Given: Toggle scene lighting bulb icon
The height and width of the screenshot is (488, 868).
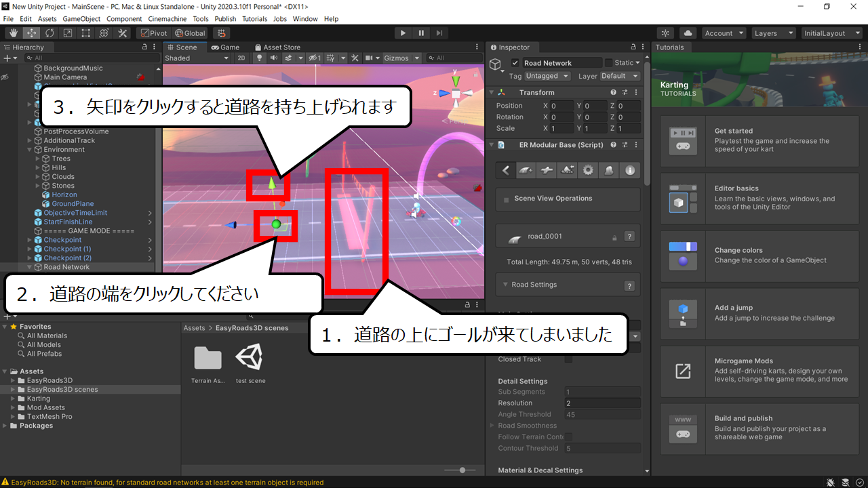Looking at the screenshot, I should click(x=258, y=58).
